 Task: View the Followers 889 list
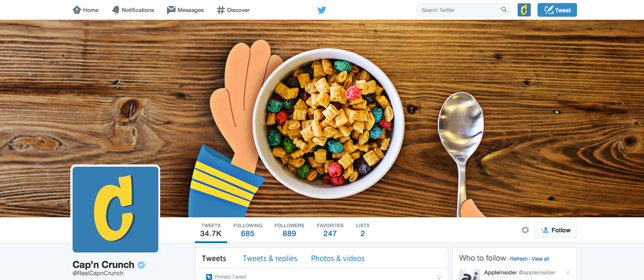pyautogui.click(x=289, y=230)
